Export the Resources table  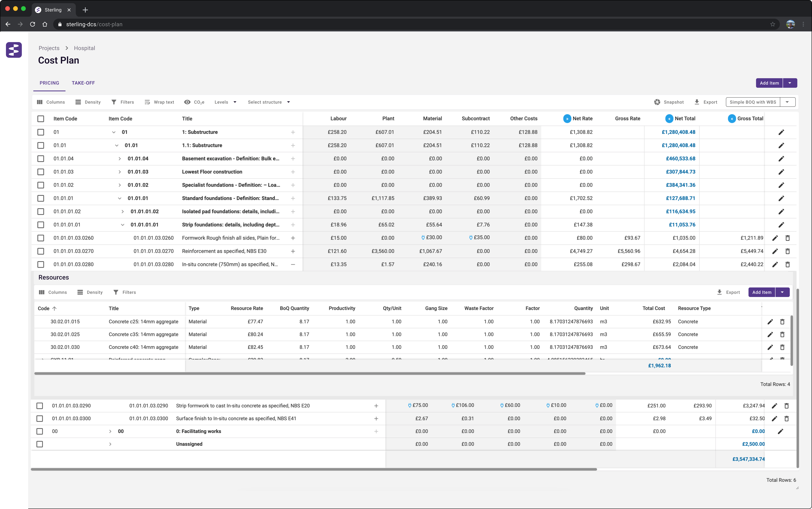tap(728, 292)
